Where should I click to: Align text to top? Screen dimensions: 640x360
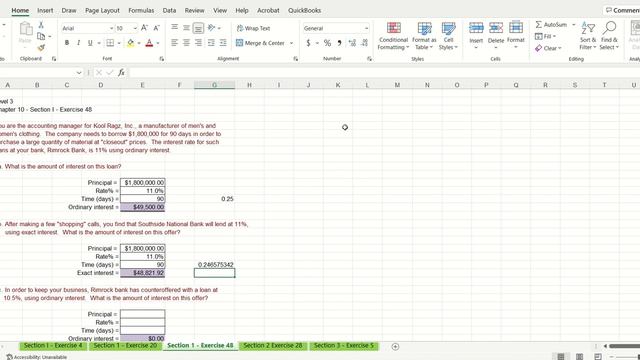click(174, 27)
